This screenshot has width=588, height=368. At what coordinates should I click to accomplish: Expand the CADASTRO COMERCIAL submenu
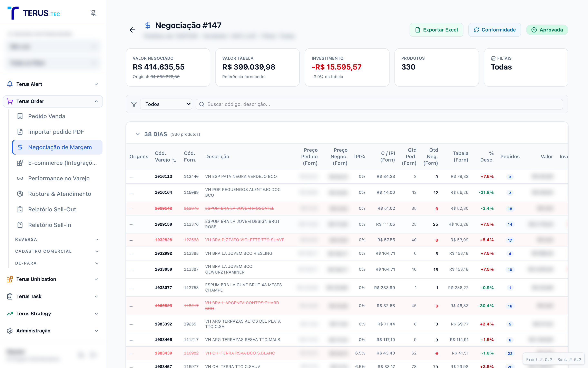97,251
